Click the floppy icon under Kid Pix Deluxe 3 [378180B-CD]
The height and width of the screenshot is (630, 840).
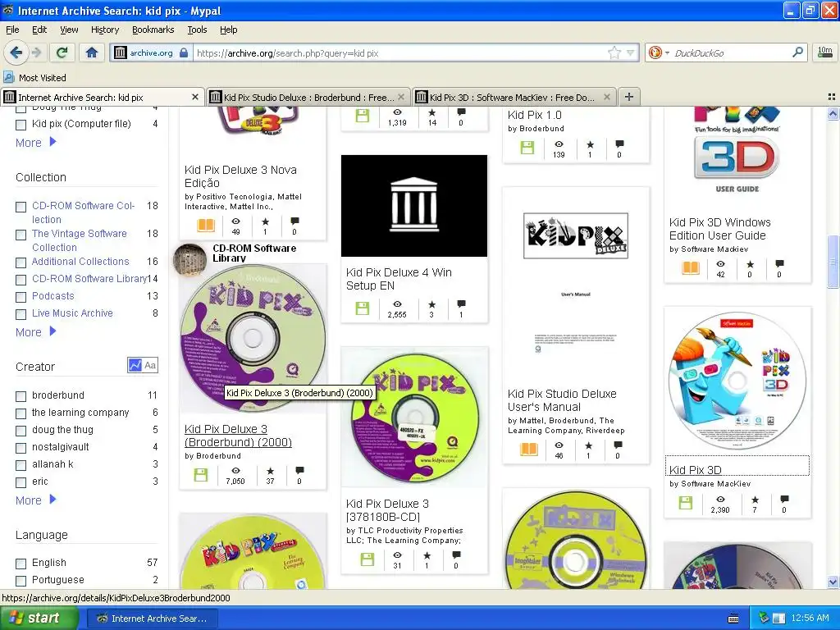[x=367, y=559]
